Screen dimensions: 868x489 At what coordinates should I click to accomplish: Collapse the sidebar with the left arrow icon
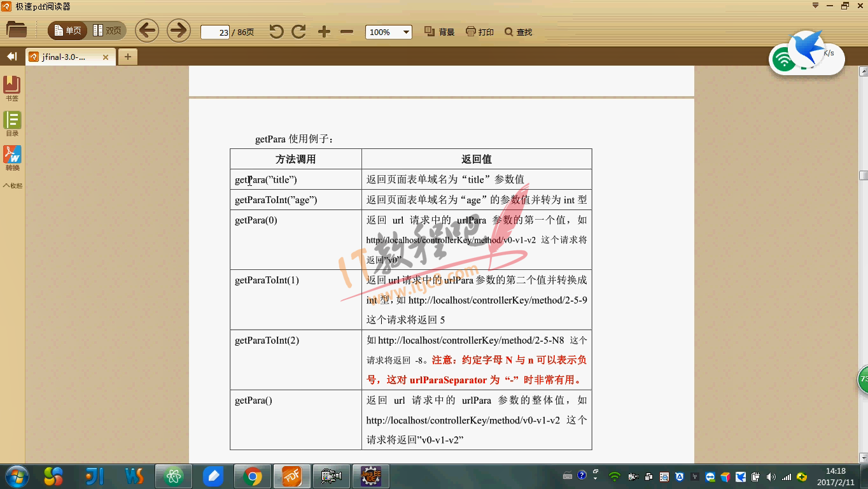[11, 57]
